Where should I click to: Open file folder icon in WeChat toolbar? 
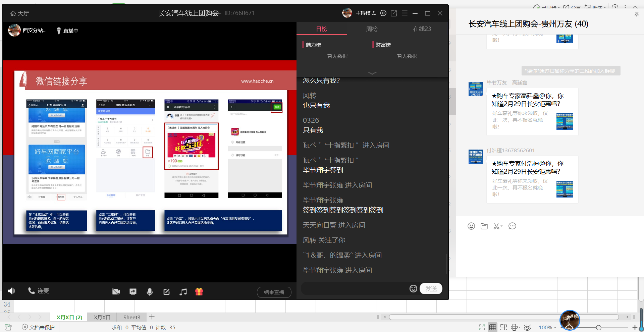pyautogui.click(x=484, y=226)
